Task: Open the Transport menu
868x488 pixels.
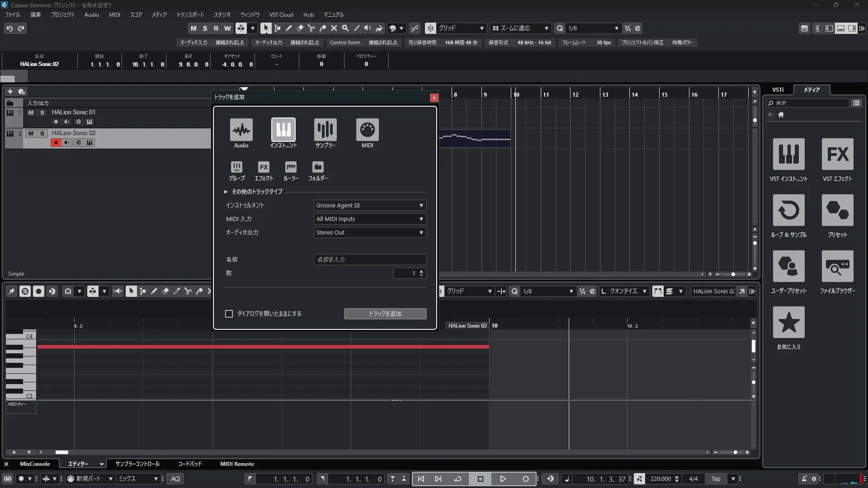Action: click(190, 15)
